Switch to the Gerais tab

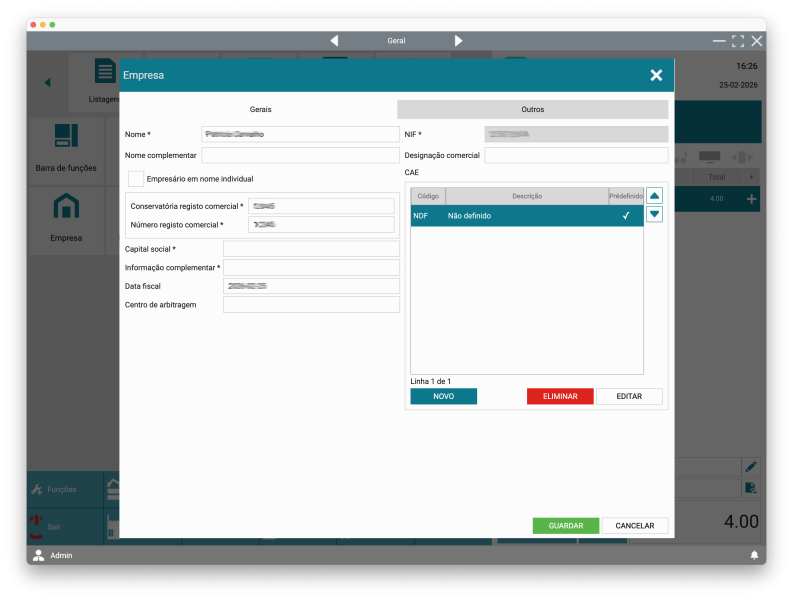260,109
